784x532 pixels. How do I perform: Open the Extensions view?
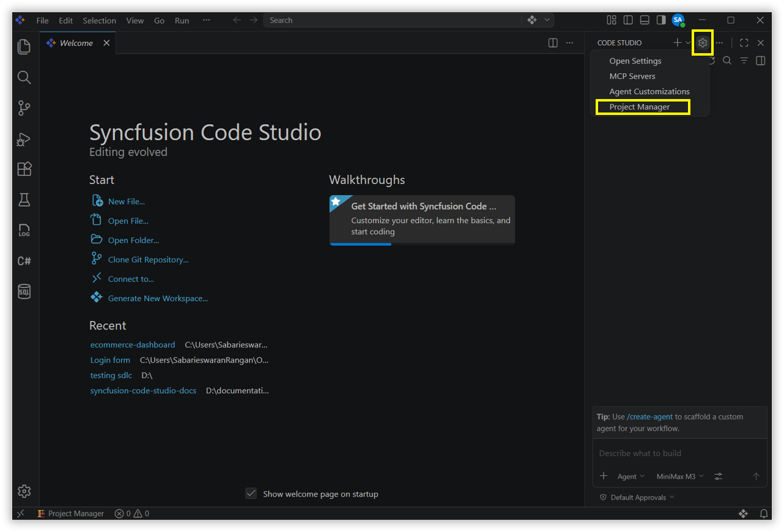tap(24, 169)
